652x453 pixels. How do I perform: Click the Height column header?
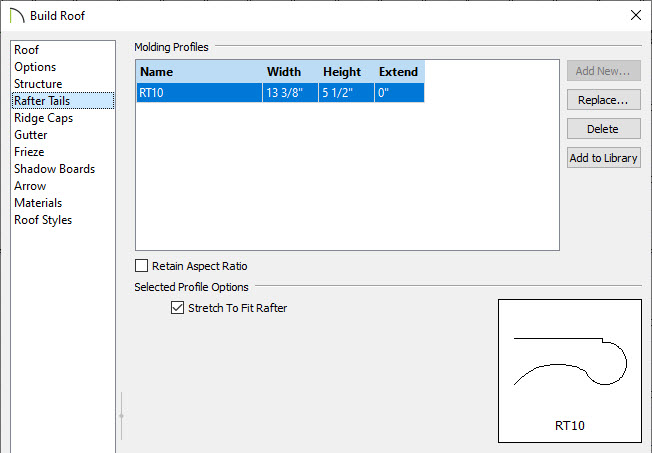pyautogui.click(x=346, y=72)
